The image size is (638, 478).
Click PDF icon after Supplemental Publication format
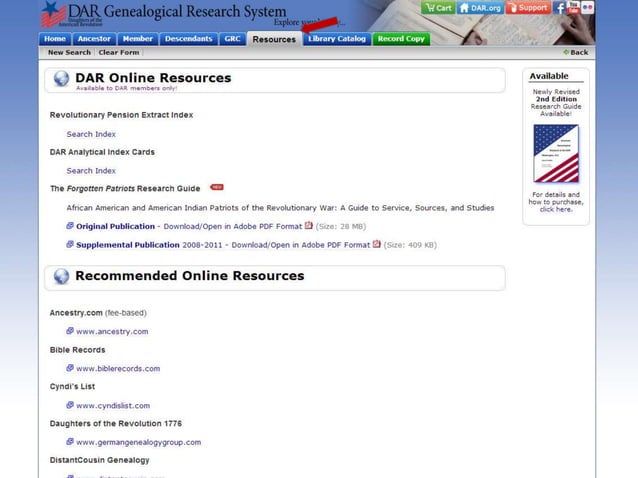[377, 244]
